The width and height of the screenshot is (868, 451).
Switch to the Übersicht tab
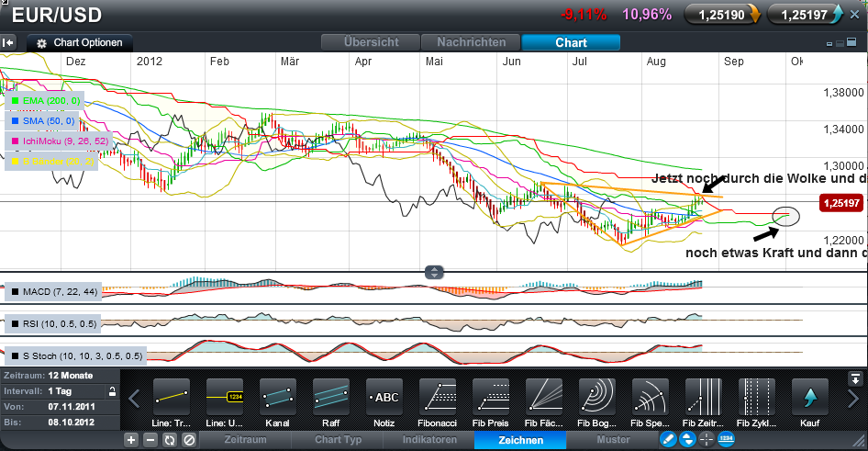(371, 42)
